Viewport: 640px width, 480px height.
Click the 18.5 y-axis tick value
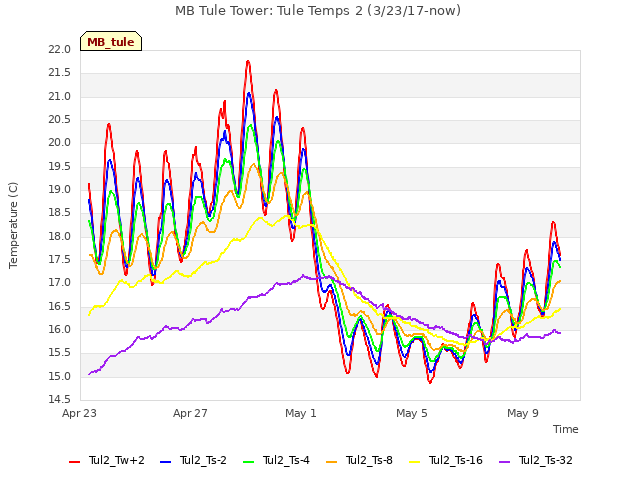click(60, 213)
